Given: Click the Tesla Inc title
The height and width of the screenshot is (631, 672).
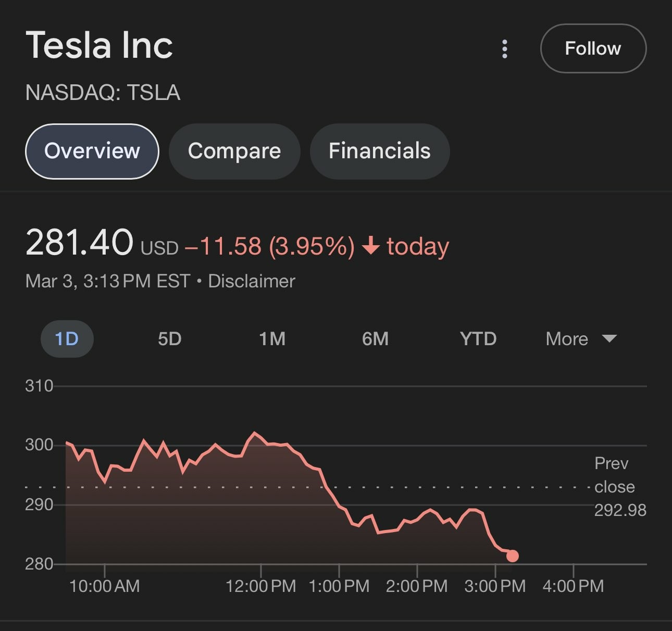Looking at the screenshot, I should point(99,45).
